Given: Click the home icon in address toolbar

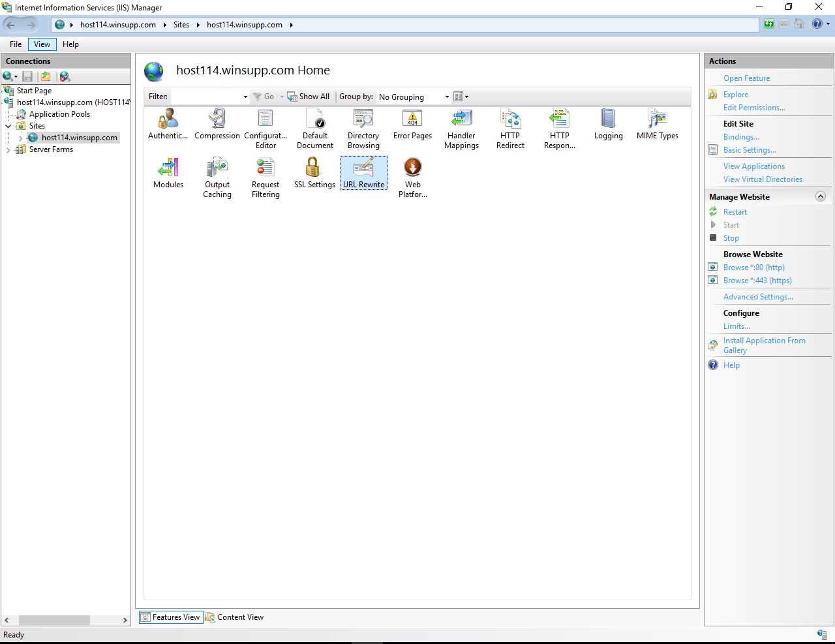Looking at the screenshot, I should (x=799, y=24).
